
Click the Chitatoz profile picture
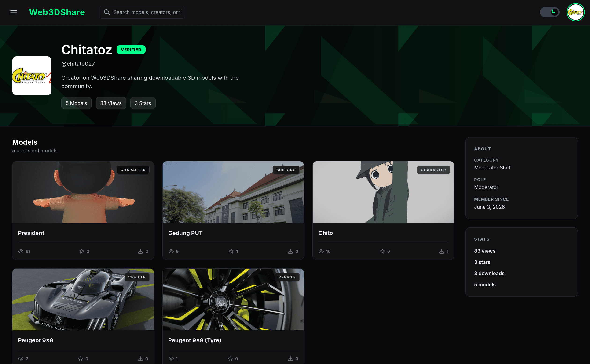32,76
